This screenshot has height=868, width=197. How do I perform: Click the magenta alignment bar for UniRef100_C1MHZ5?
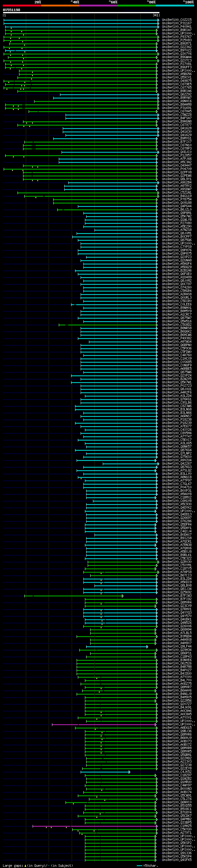point(95,826)
